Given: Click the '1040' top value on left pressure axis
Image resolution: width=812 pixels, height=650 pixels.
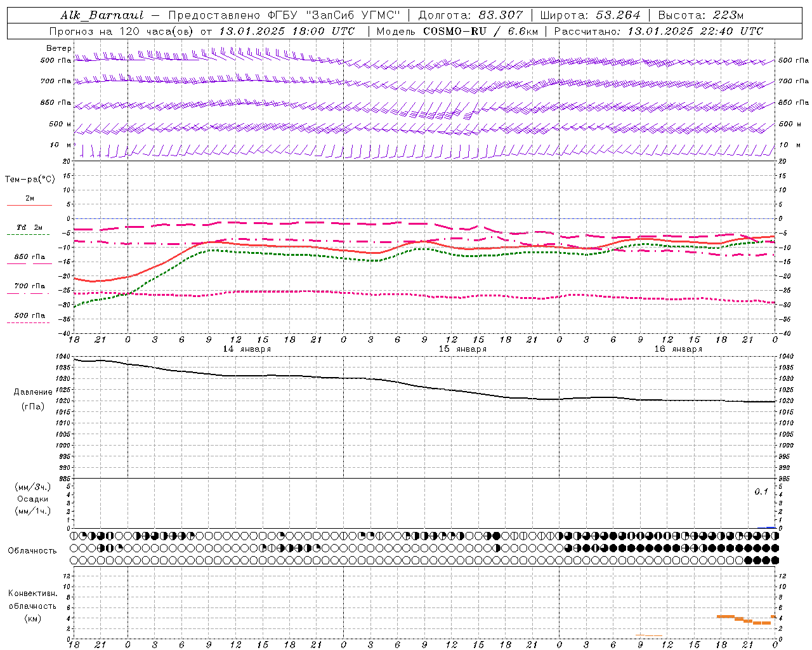Looking at the screenshot, I should [62, 356].
